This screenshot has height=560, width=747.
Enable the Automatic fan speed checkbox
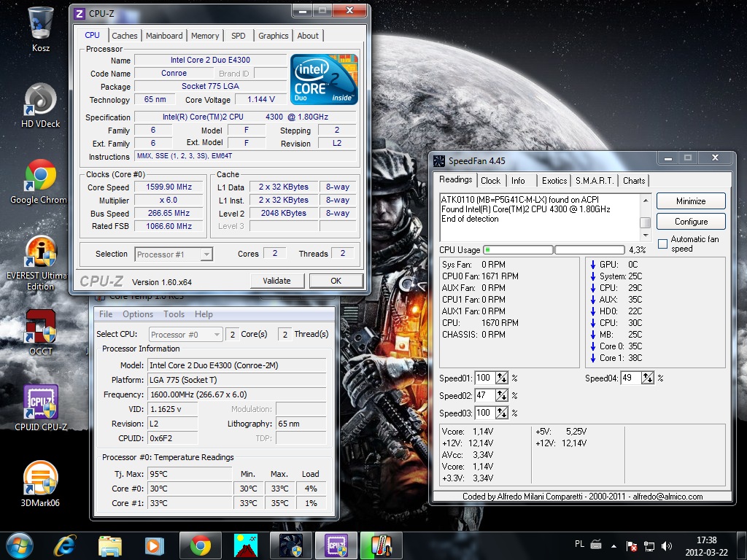662,244
